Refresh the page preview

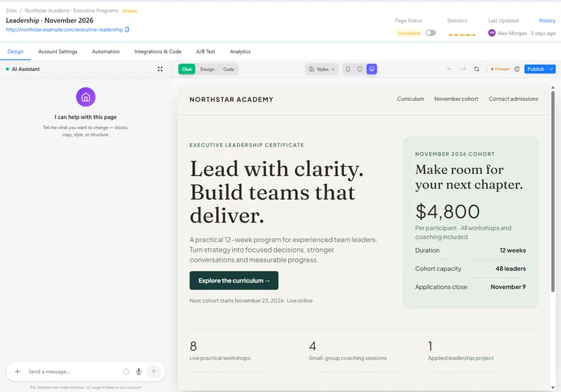[x=477, y=69]
